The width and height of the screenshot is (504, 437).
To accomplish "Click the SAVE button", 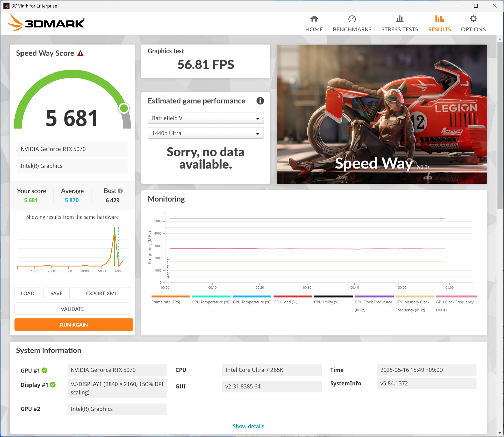I will [x=56, y=293].
